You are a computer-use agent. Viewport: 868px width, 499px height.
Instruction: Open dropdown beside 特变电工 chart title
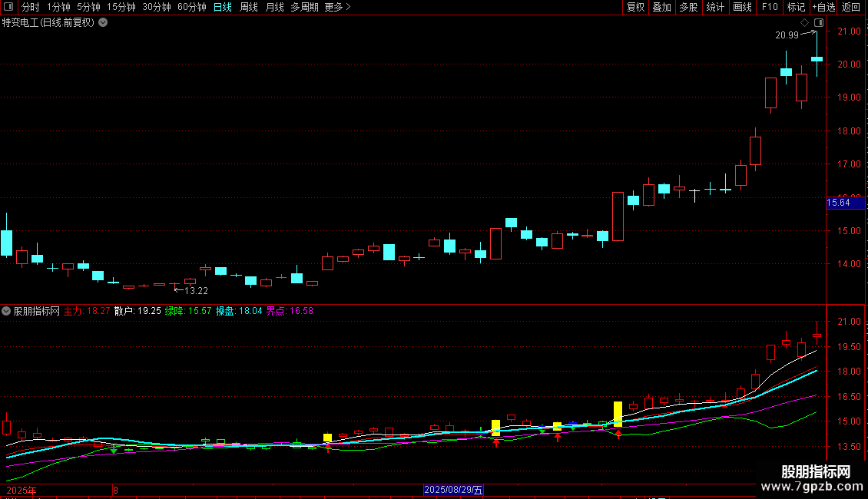pos(103,23)
